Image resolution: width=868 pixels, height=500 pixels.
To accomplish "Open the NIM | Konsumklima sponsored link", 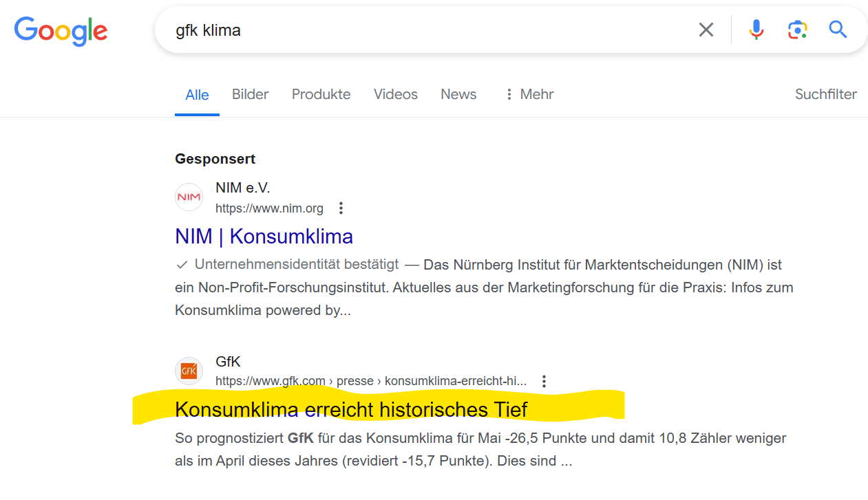I will [x=264, y=236].
